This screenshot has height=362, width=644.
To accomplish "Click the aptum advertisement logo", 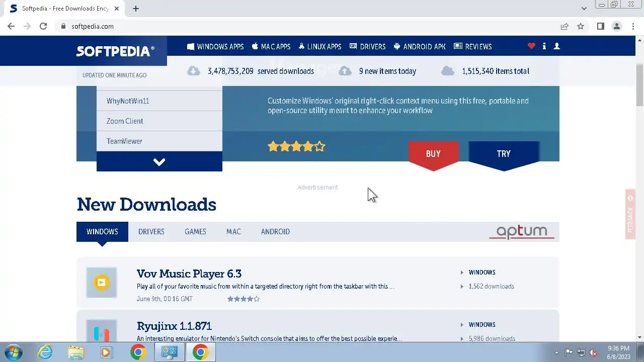I will [522, 232].
